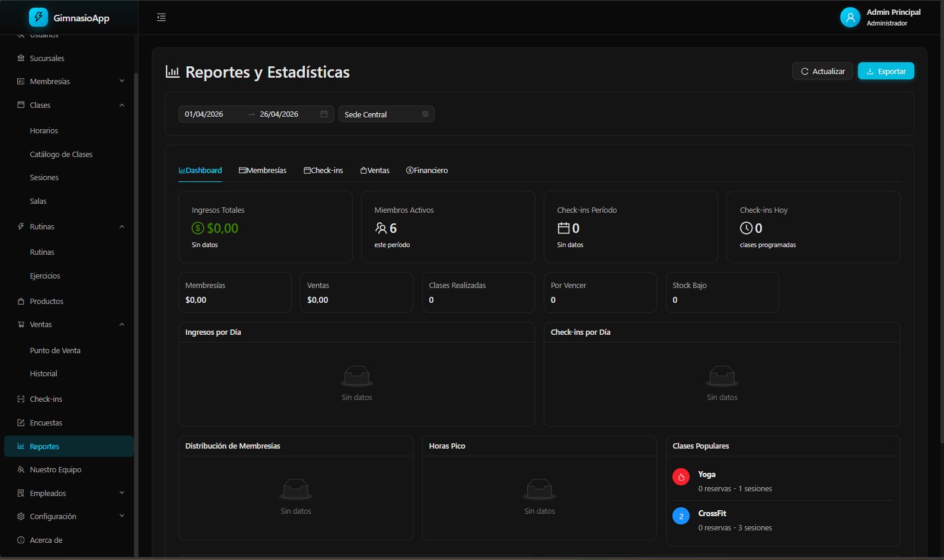Click the CrossFit number 2 rank badge

pyautogui.click(x=681, y=516)
